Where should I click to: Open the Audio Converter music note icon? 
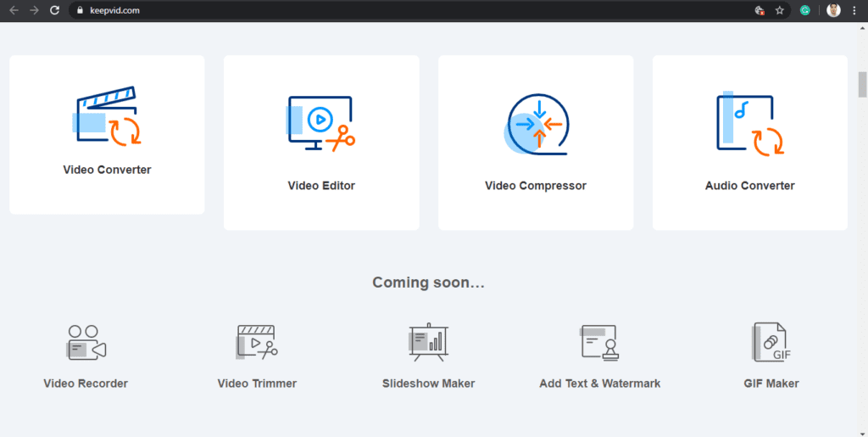tap(750, 123)
